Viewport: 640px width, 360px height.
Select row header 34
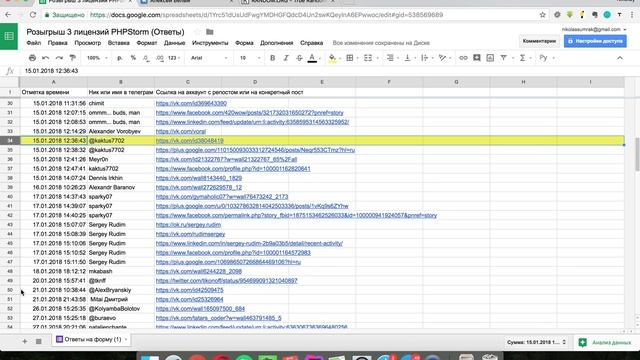point(9,141)
